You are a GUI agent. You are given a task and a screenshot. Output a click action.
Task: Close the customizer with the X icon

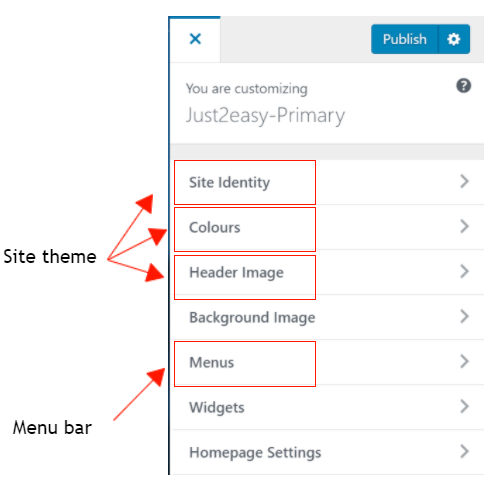tap(195, 39)
